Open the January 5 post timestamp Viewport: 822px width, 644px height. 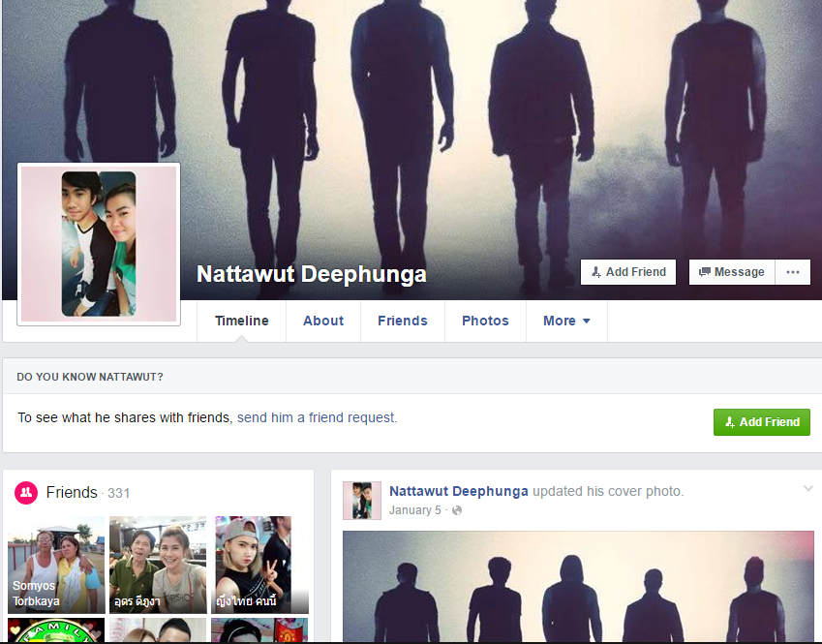[x=415, y=510]
